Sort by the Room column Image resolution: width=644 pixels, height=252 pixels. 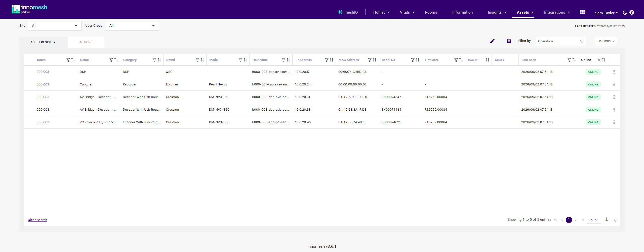[x=73, y=60]
